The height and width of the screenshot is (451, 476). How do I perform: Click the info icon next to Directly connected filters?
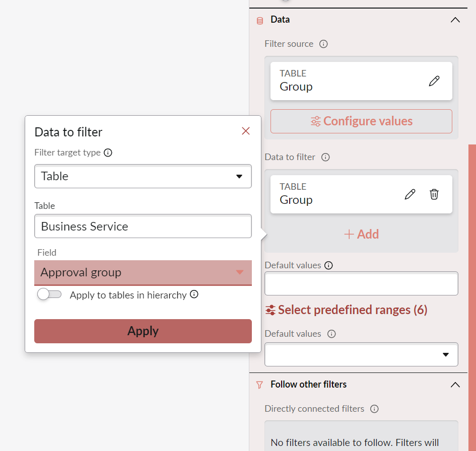374,409
